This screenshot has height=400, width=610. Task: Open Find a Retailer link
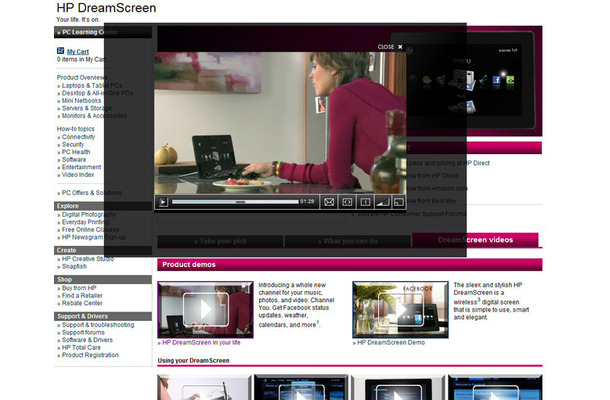(82, 296)
